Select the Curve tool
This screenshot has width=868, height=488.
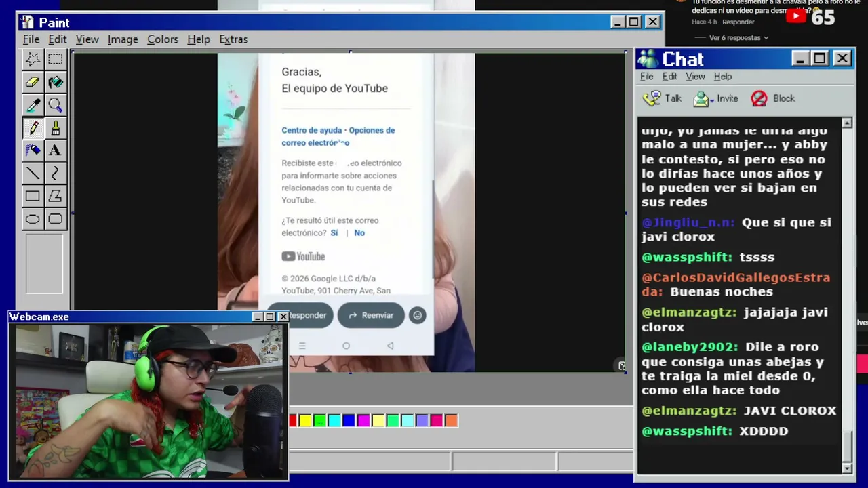56,174
